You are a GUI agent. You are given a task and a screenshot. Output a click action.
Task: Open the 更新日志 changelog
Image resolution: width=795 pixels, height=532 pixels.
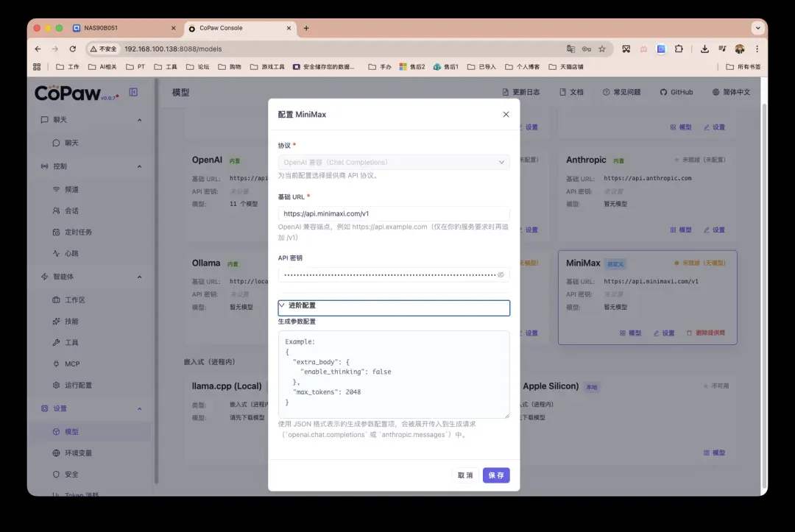click(520, 92)
